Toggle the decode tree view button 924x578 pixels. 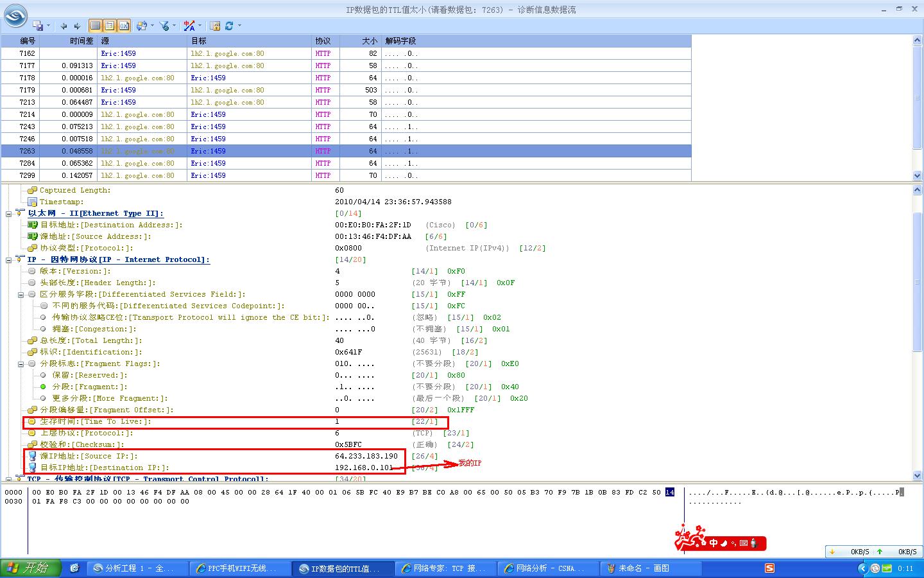tap(110, 26)
